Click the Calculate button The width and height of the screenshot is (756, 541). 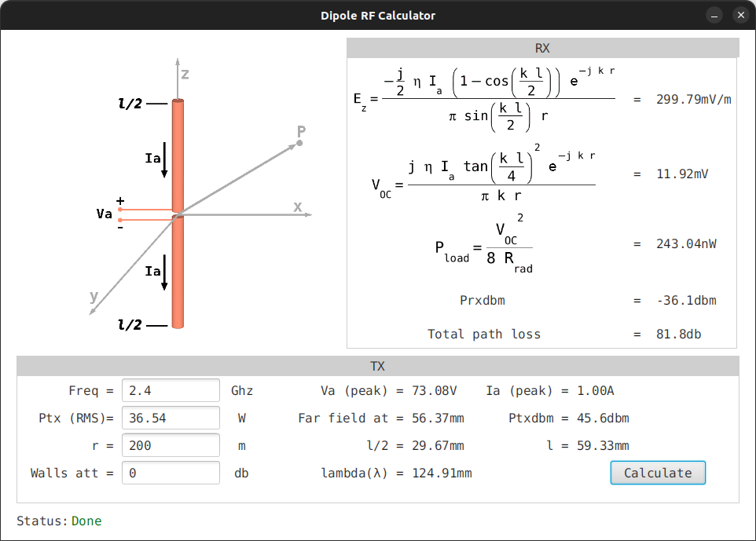click(658, 473)
